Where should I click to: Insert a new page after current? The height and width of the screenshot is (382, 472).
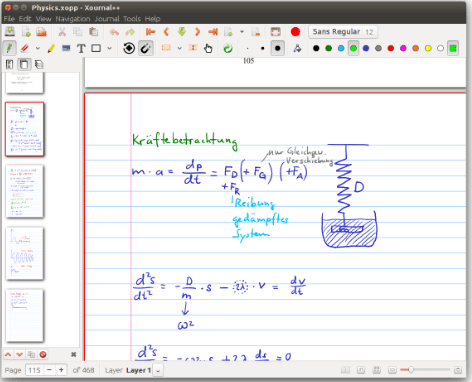tap(229, 32)
